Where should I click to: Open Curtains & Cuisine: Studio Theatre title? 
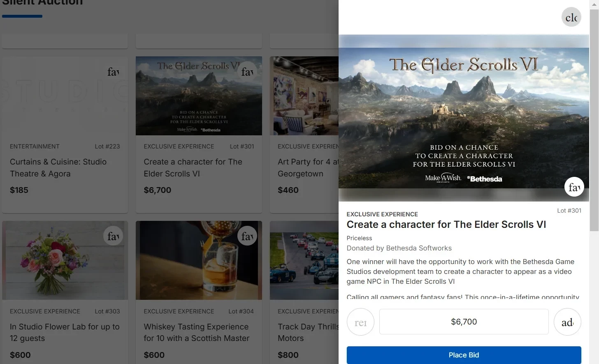58,168
